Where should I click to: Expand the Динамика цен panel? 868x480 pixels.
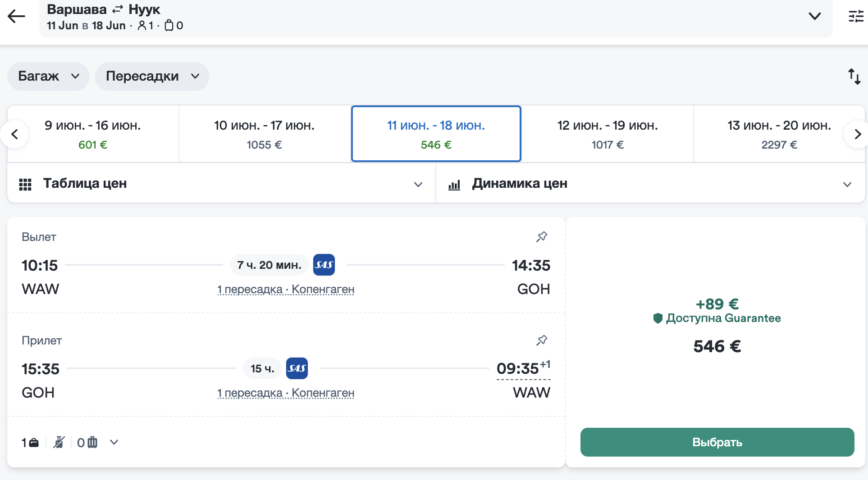coord(847,184)
